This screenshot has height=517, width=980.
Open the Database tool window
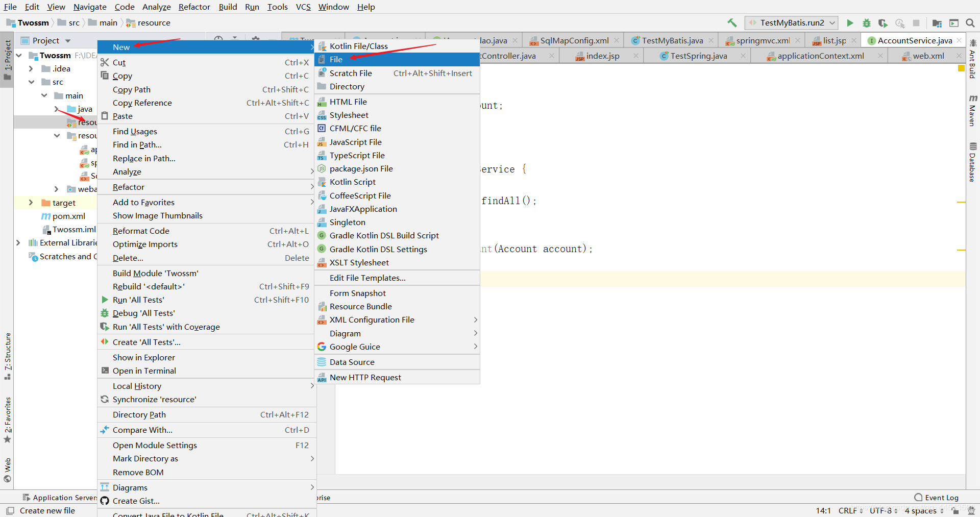click(x=973, y=162)
